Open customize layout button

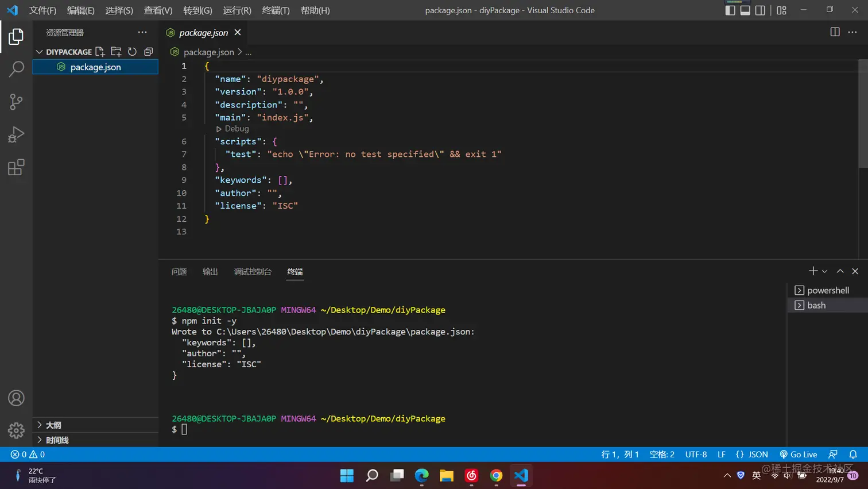(781, 10)
